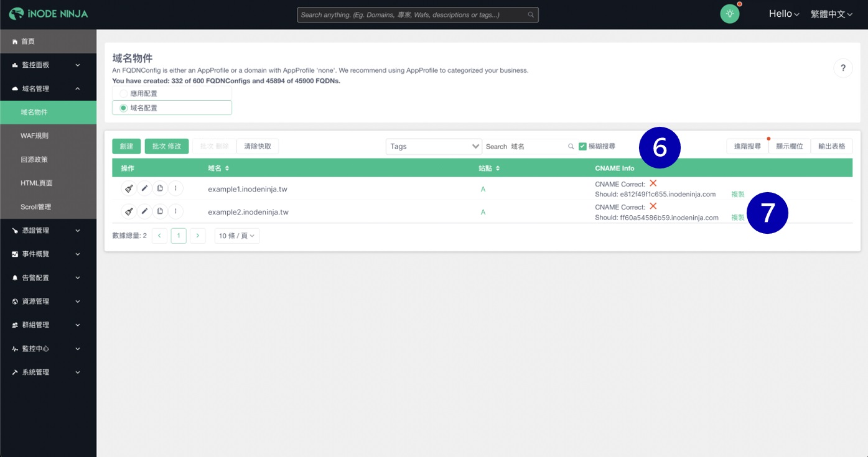Click the 複製 link for example1's CNAME
The width and height of the screenshot is (868, 457).
(x=738, y=195)
